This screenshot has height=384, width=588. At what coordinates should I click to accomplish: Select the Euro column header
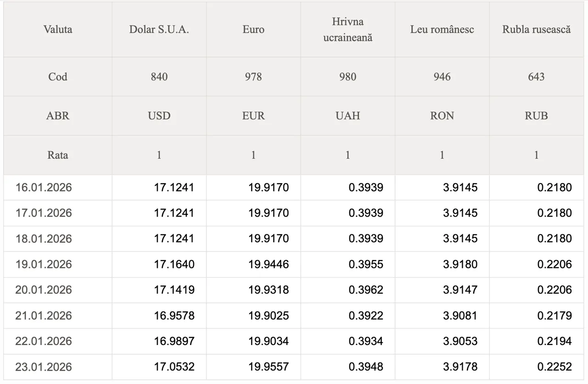point(254,29)
